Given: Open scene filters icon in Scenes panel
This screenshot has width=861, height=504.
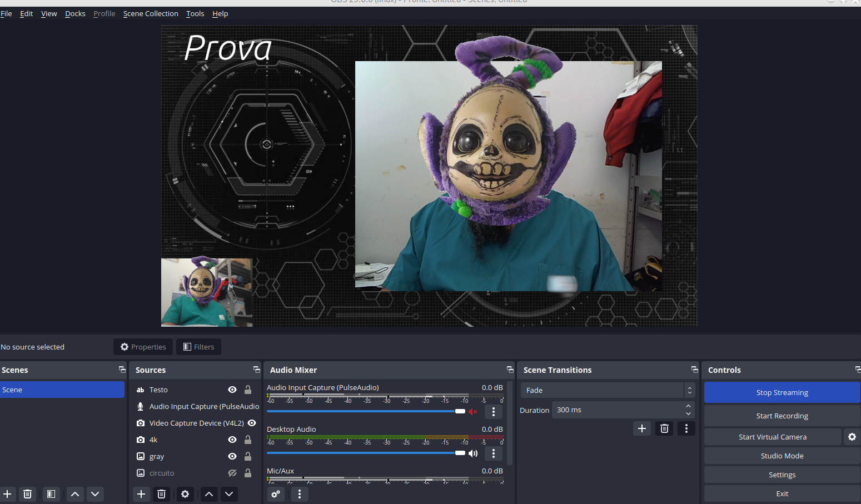Looking at the screenshot, I should [51, 494].
